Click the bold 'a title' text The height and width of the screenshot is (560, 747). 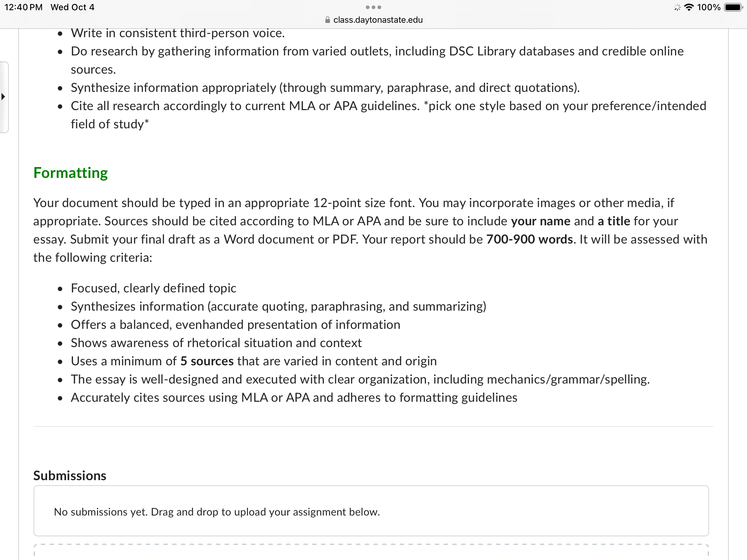click(x=614, y=221)
